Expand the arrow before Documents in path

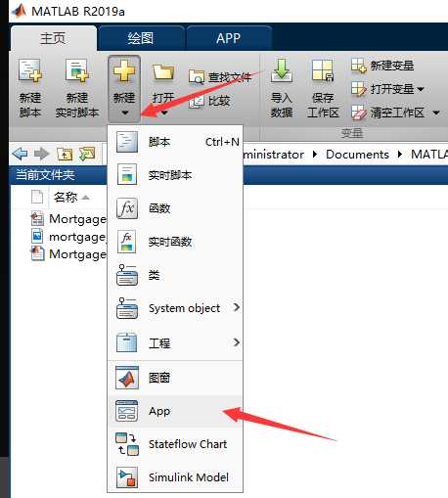coord(315,155)
